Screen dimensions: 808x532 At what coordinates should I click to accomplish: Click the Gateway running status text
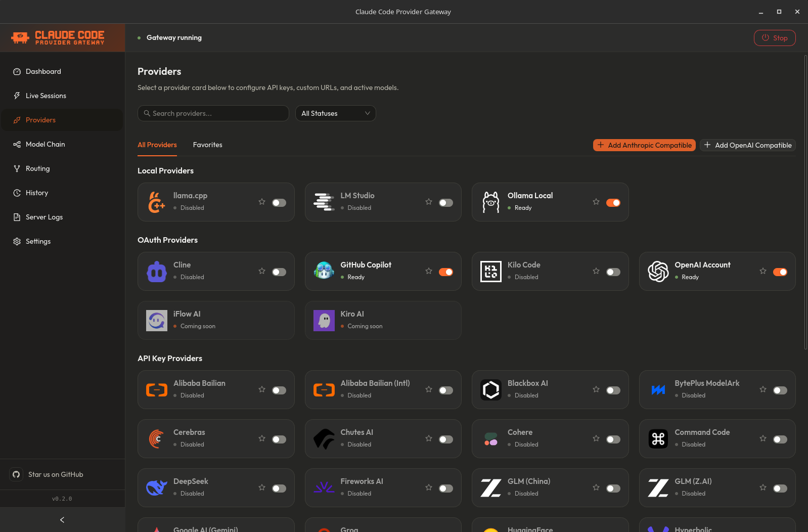pos(174,37)
